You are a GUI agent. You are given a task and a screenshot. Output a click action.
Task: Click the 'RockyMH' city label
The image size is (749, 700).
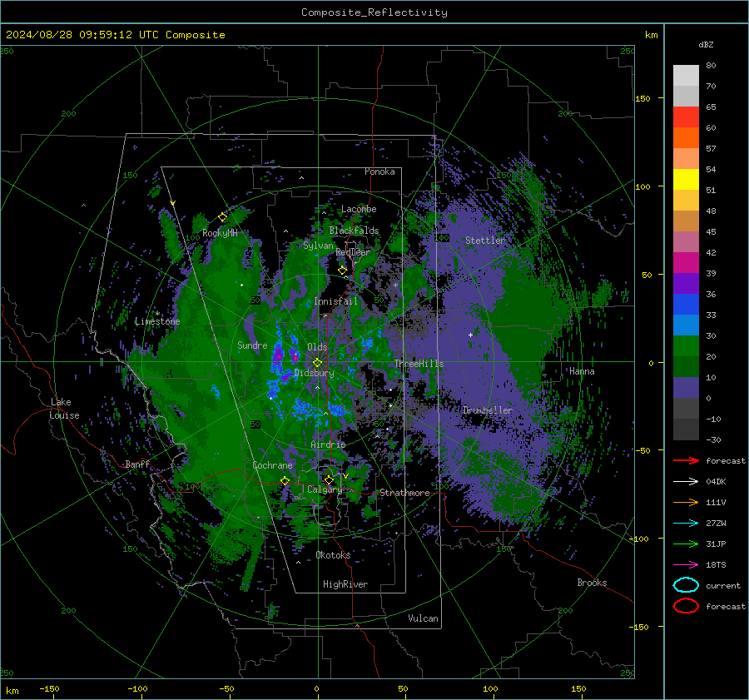point(220,233)
